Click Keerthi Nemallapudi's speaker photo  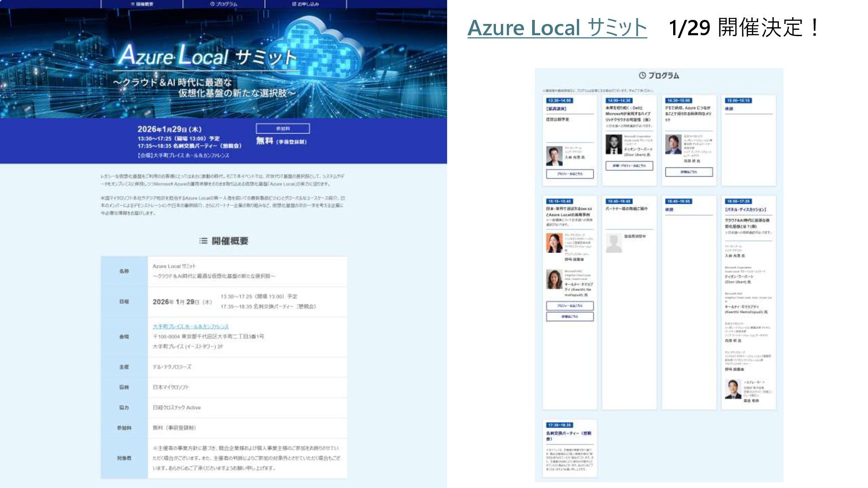coord(554,279)
